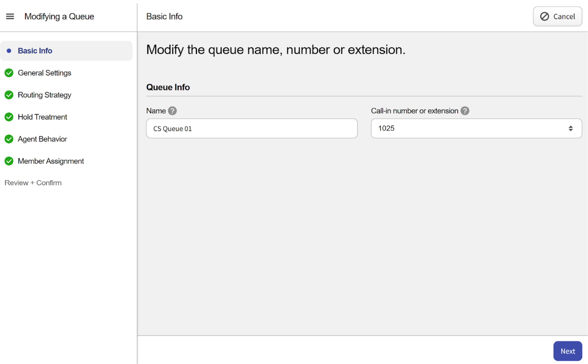The width and height of the screenshot is (588, 364).
Task: Click the Name field help icon
Action: pyautogui.click(x=172, y=111)
